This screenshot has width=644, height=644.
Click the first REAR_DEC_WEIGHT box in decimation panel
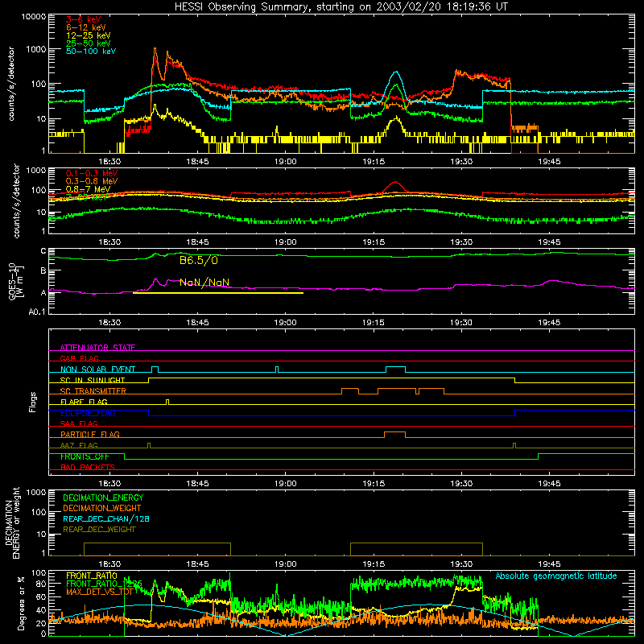(x=157, y=549)
